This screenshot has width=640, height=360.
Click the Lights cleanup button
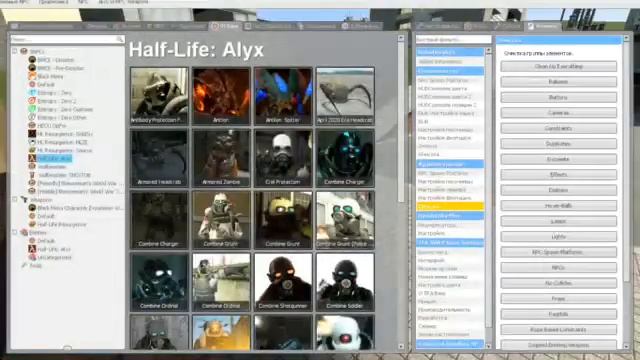point(558,237)
